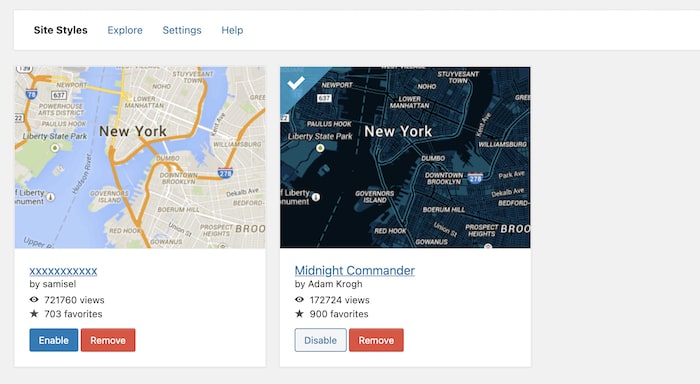Remove the xxxxxxxxxxx style by samisel
This screenshot has width=700, height=384.
tap(108, 340)
